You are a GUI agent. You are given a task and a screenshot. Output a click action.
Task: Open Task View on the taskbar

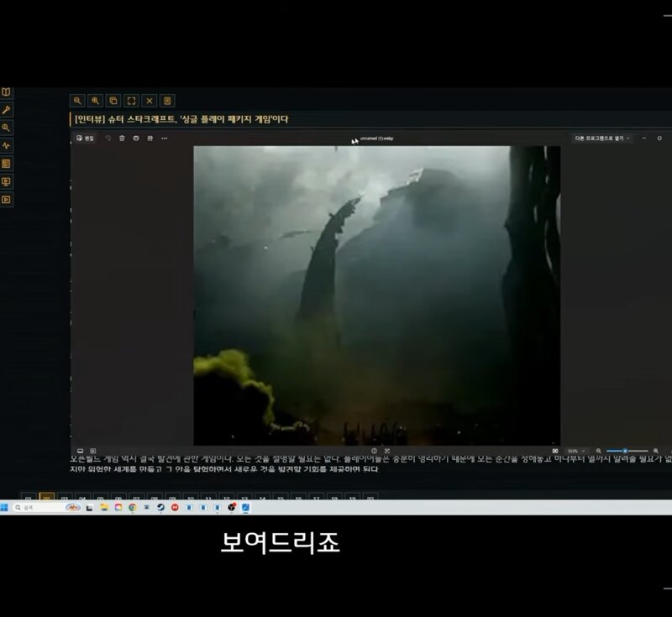tap(89, 507)
